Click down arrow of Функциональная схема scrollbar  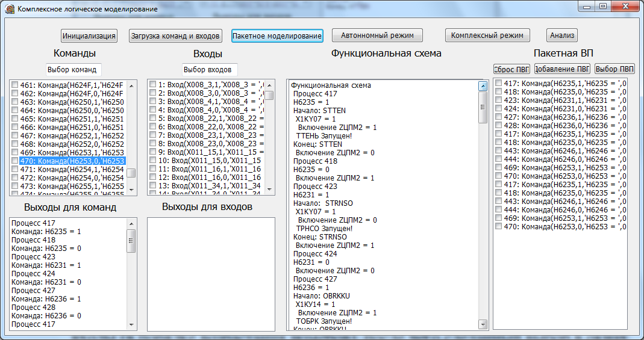483,324
